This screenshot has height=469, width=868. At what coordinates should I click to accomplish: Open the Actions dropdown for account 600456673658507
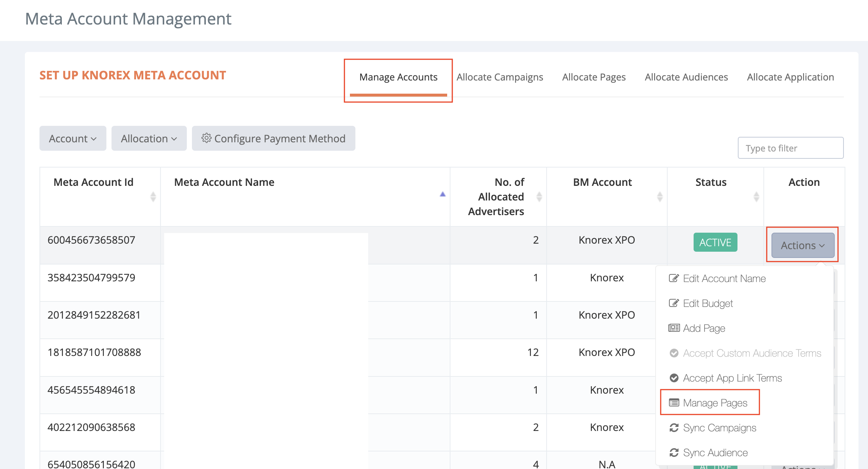coord(801,245)
